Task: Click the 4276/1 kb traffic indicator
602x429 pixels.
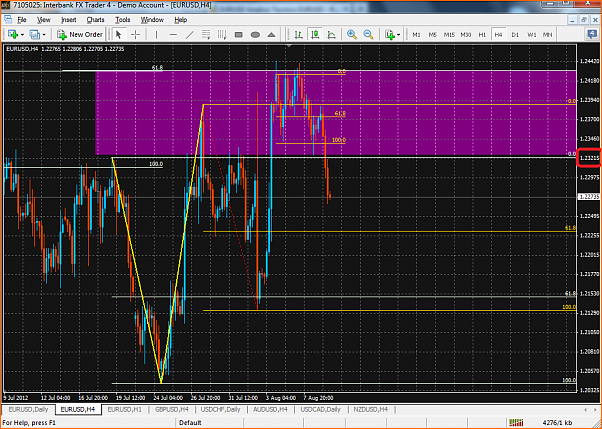Action: tap(559, 422)
